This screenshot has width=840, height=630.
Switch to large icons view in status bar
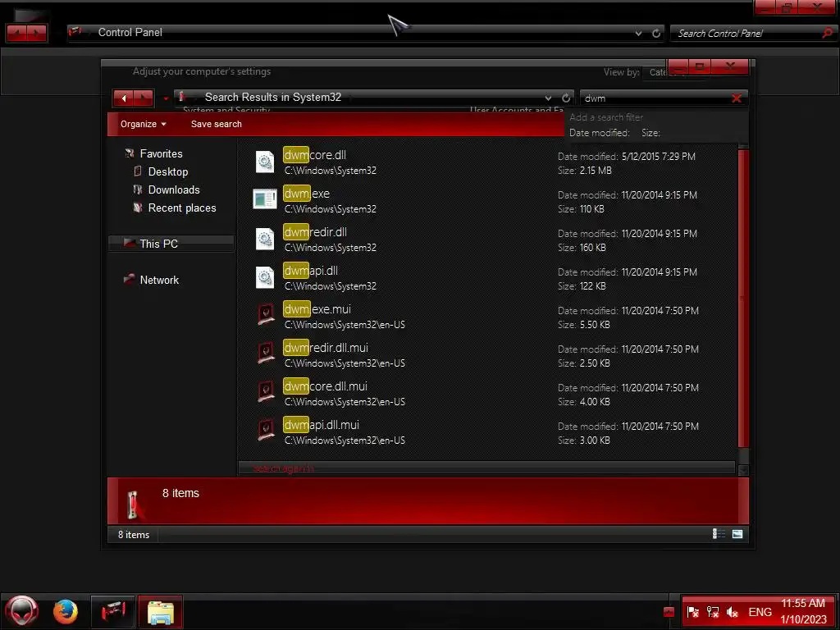737,534
